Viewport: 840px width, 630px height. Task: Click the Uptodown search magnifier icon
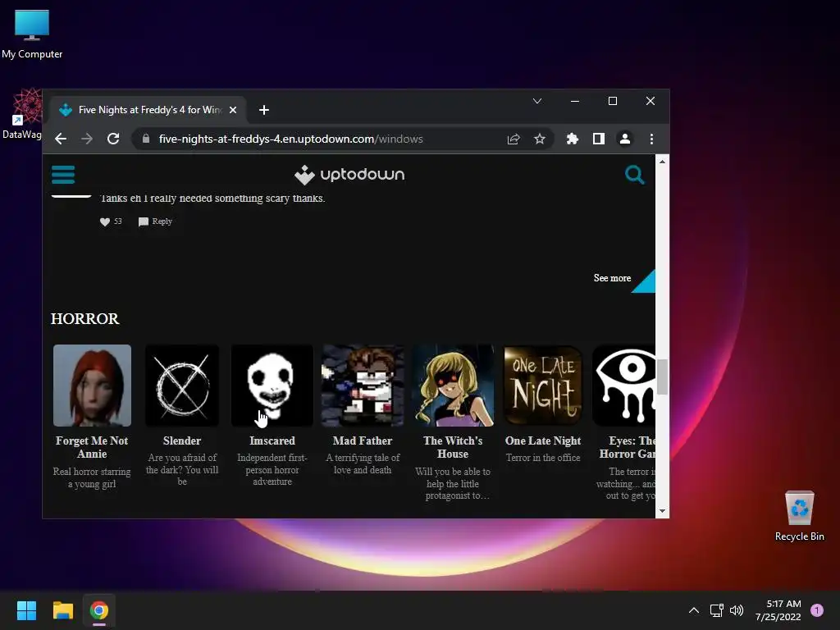[x=634, y=175]
